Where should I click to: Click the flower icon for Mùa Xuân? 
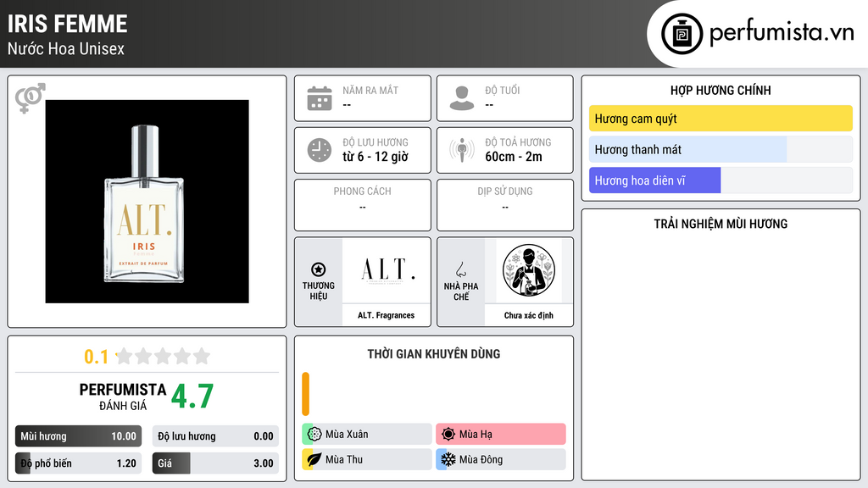click(314, 435)
